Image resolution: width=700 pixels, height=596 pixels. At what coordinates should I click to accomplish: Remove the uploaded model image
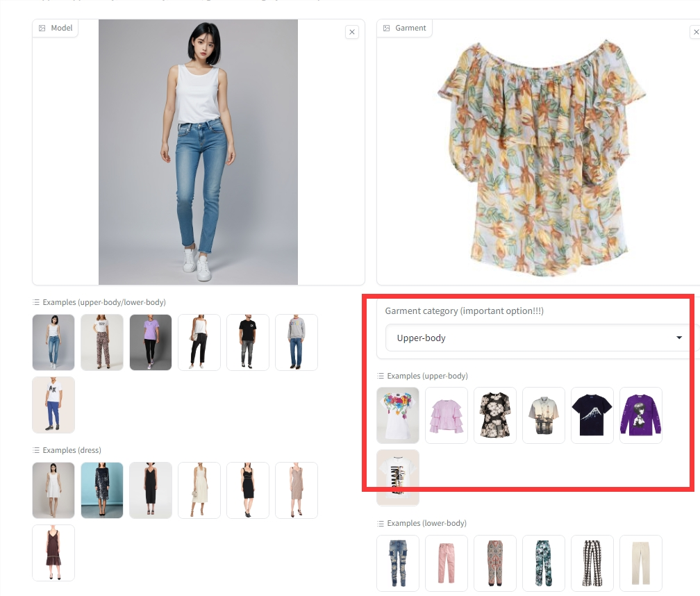pos(352,32)
